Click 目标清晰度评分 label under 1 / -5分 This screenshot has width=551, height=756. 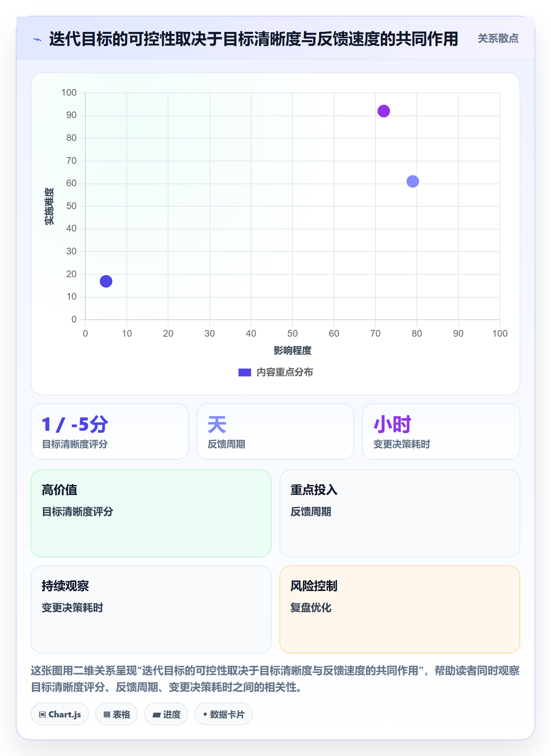coord(75,444)
